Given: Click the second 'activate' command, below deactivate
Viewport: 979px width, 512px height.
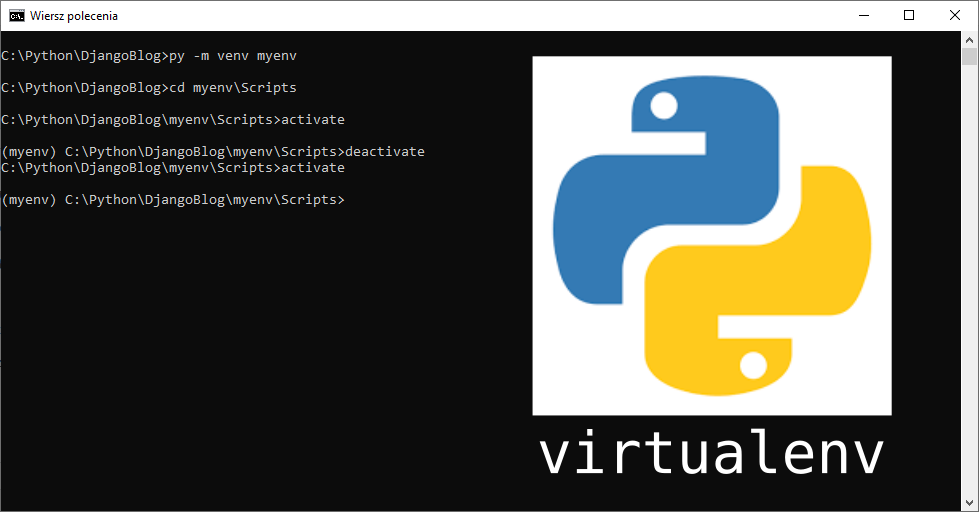Looking at the screenshot, I should [x=312, y=168].
